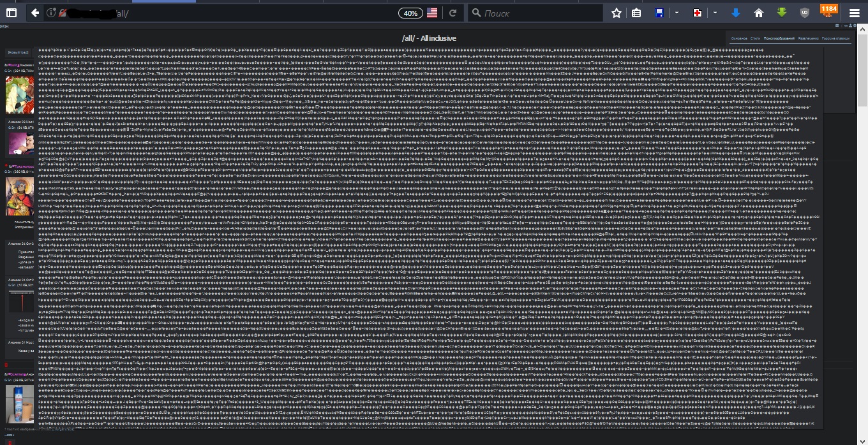This screenshot has height=445, width=868.
Task: Open the sidebar panel icon
Action: [x=11, y=13]
